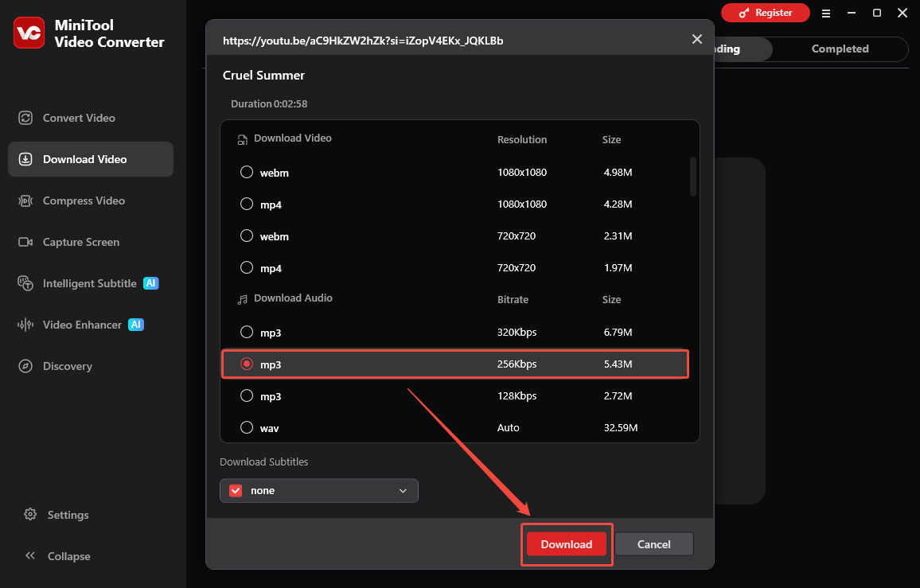Click the Intelligent Subtitle sidebar icon
Viewport: 920px width, 588px height.
click(25, 283)
